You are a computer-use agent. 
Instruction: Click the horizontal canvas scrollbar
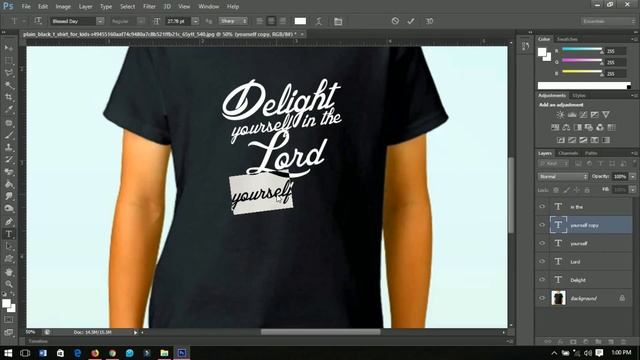[321, 332]
